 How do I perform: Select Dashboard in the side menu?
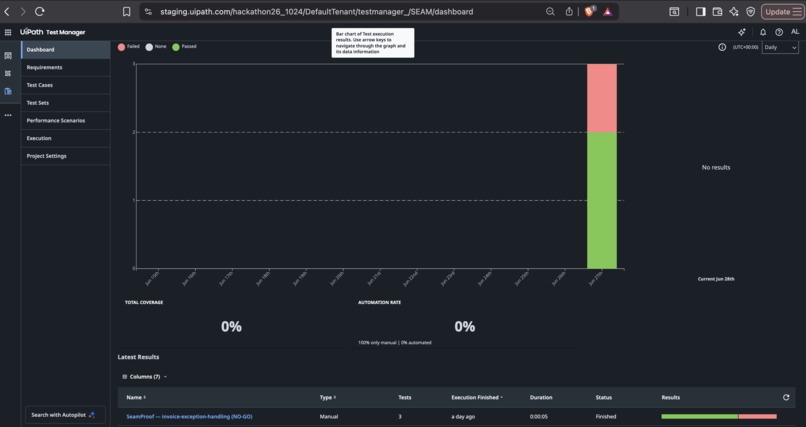point(65,50)
